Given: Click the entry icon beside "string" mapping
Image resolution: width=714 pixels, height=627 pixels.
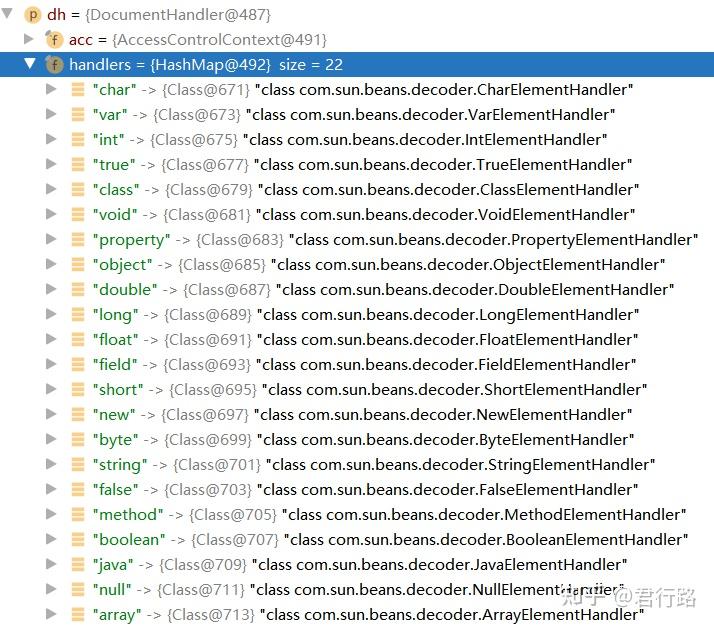Looking at the screenshot, I should 78,464.
